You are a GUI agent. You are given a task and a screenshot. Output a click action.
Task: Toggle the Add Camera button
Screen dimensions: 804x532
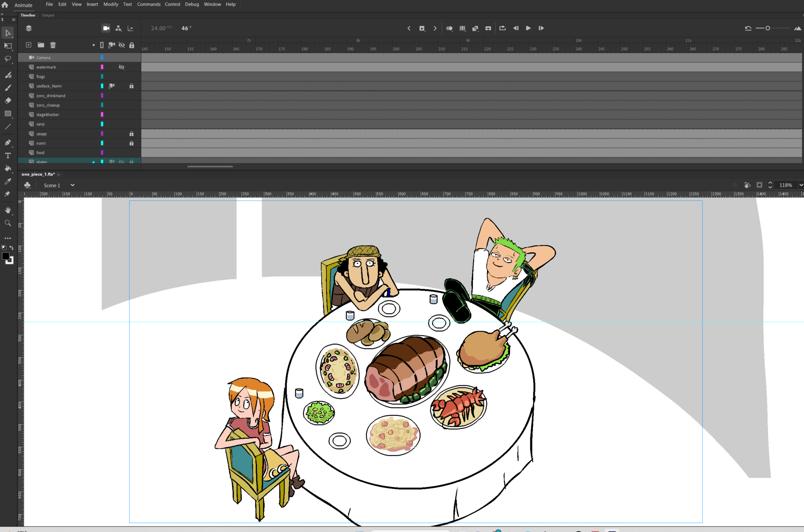coord(106,28)
